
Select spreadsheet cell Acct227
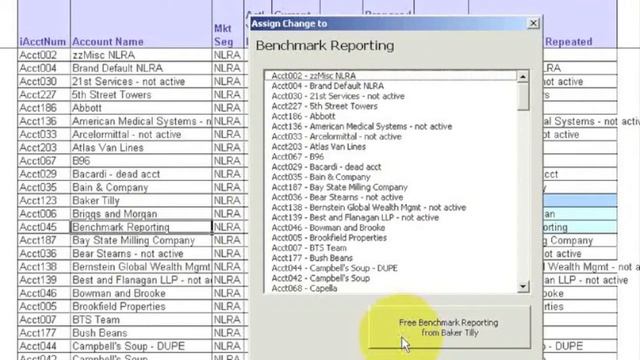pyautogui.click(x=44, y=95)
